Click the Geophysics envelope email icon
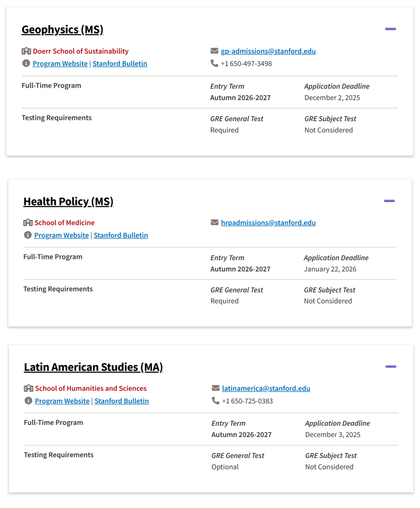The width and height of the screenshot is (420, 508). pyautogui.click(x=214, y=51)
